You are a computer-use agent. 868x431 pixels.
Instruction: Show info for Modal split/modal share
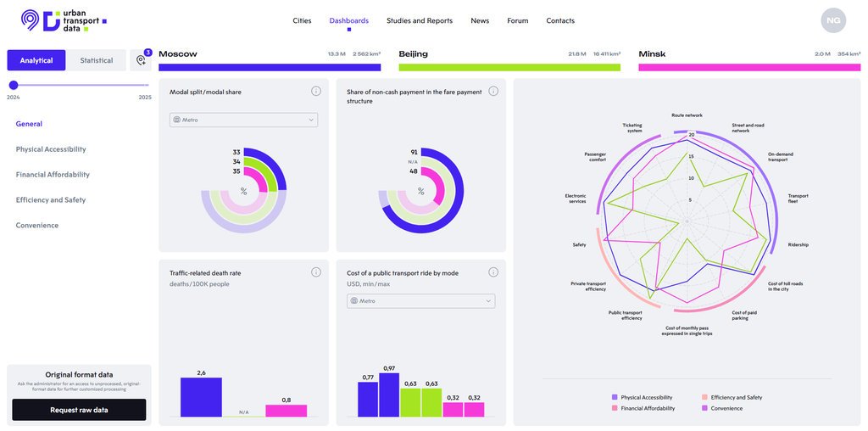pyautogui.click(x=316, y=92)
